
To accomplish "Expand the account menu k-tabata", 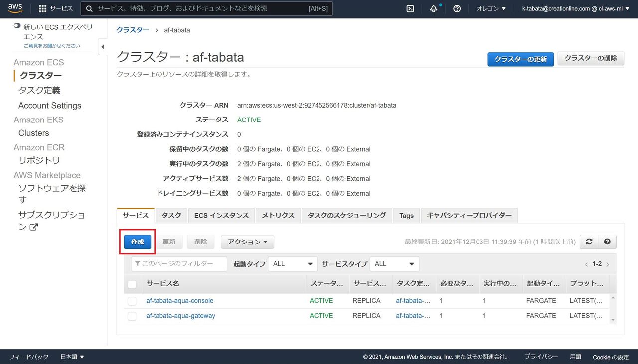I will click(x=576, y=9).
